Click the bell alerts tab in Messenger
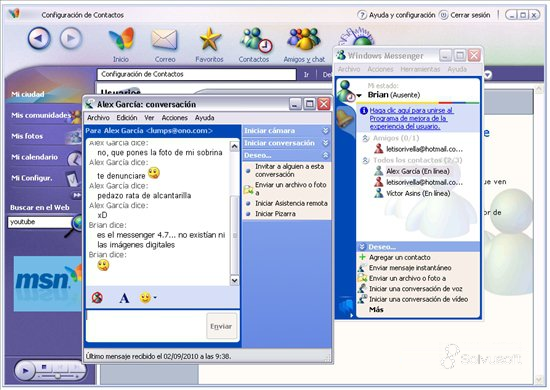This screenshot has height=390, width=550. (344, 119)
